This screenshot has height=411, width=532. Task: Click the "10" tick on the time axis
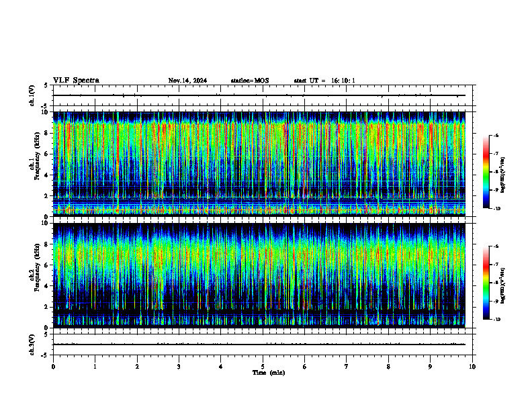pyautogui.click(x=472, y=367)
